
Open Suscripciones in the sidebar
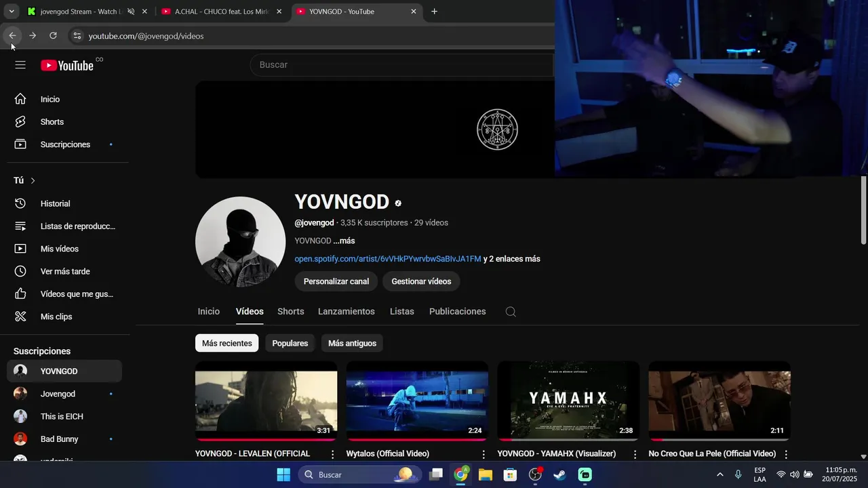coord(64,144)
